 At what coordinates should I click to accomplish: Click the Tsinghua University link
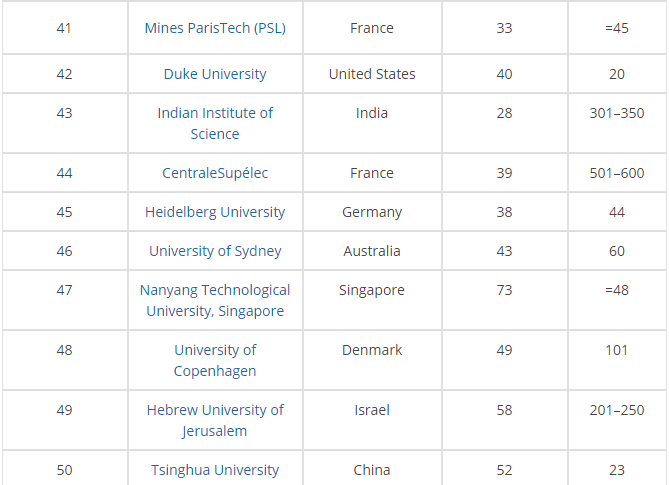click(x=215, y=470)
